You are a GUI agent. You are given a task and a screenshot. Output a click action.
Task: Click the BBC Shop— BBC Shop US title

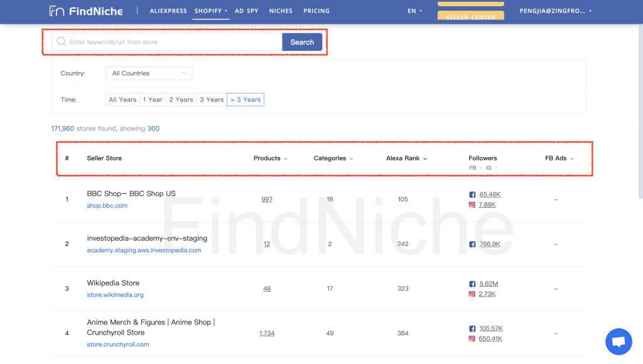(131, 193)
